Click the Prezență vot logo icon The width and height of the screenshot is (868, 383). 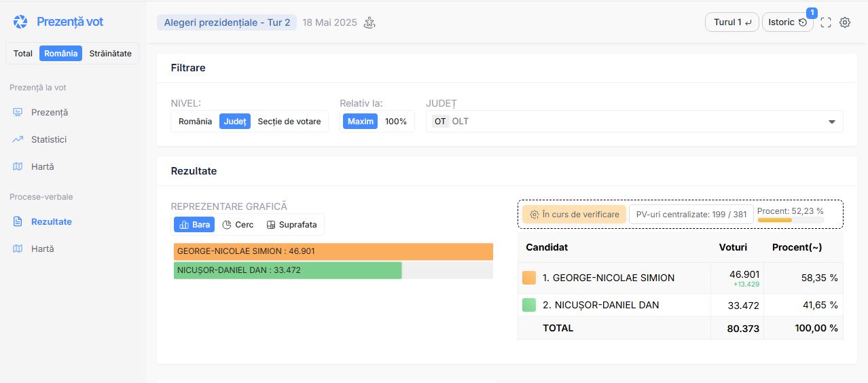[x=20, y=22]
